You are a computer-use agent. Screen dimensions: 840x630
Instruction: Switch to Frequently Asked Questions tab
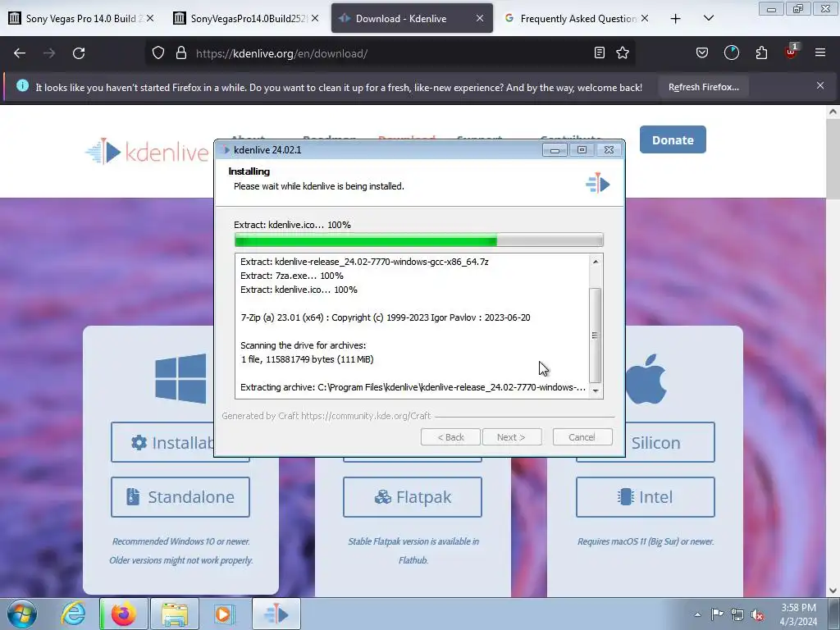point(577,18)
